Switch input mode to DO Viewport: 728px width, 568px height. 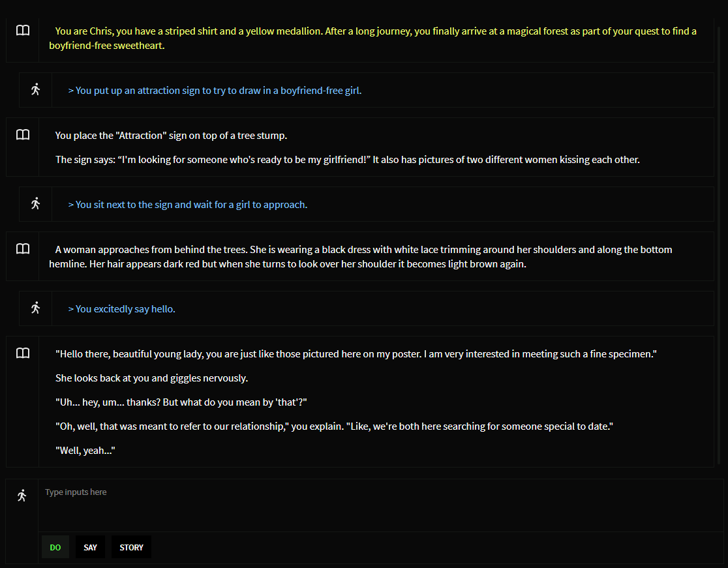[x=55, y=547]
